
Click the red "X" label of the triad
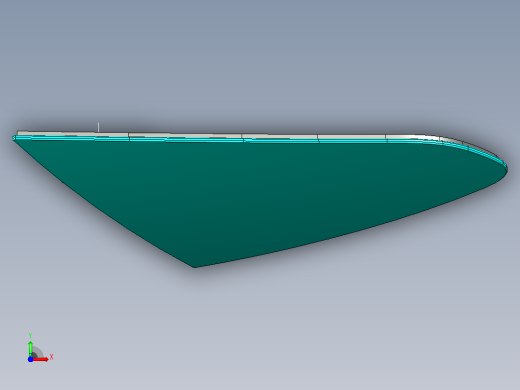[x=51, y=357]
